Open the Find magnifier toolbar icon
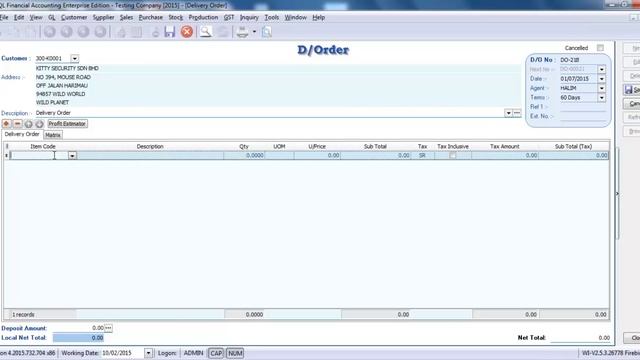This screenshot has height=360, width=640. tap(206, 32)
